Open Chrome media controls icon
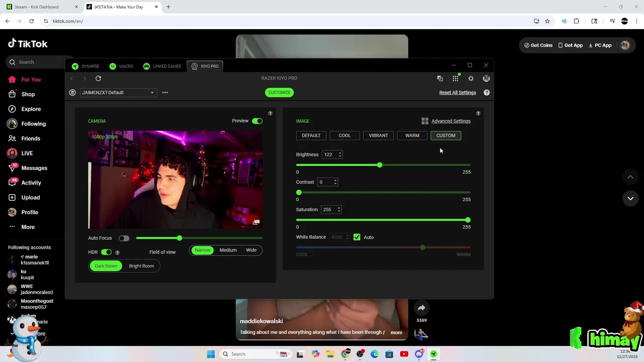 (612, 21)
